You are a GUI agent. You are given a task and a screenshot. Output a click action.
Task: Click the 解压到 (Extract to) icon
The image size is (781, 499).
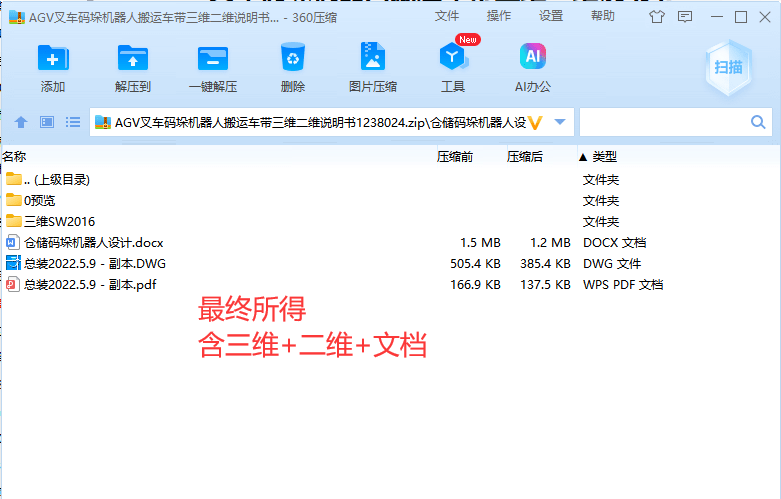[132, 58]
